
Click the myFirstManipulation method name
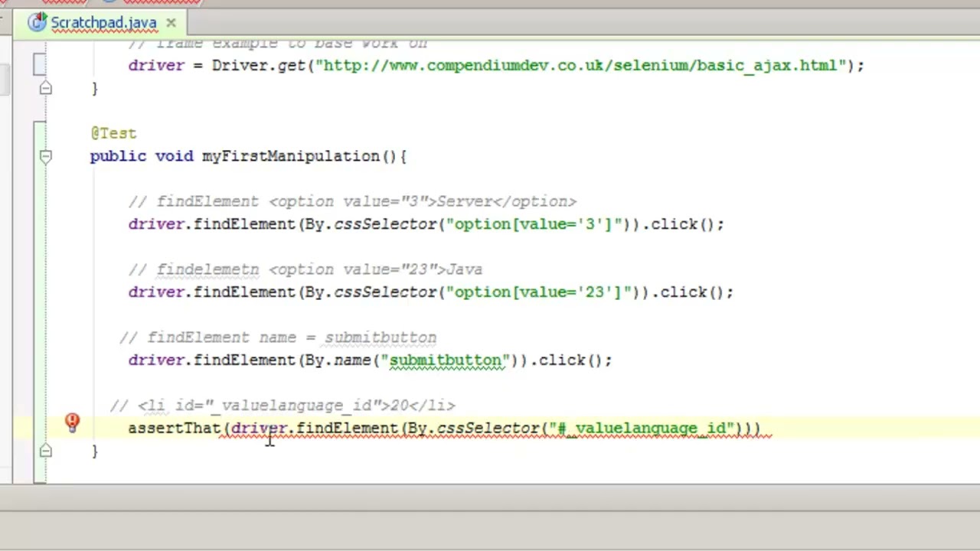(x=291, y=156)
